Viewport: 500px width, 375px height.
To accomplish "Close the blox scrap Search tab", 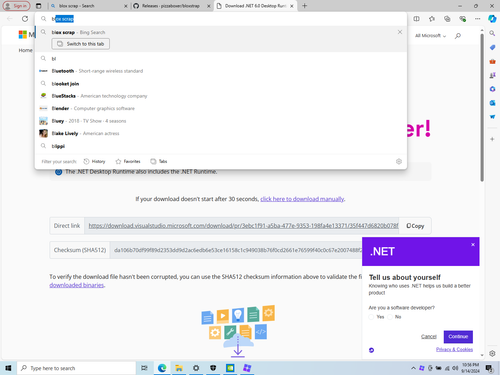I will 126,6.
